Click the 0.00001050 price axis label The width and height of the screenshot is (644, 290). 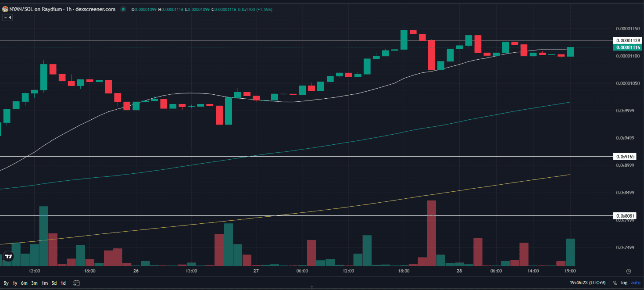(x=628, y=83)
